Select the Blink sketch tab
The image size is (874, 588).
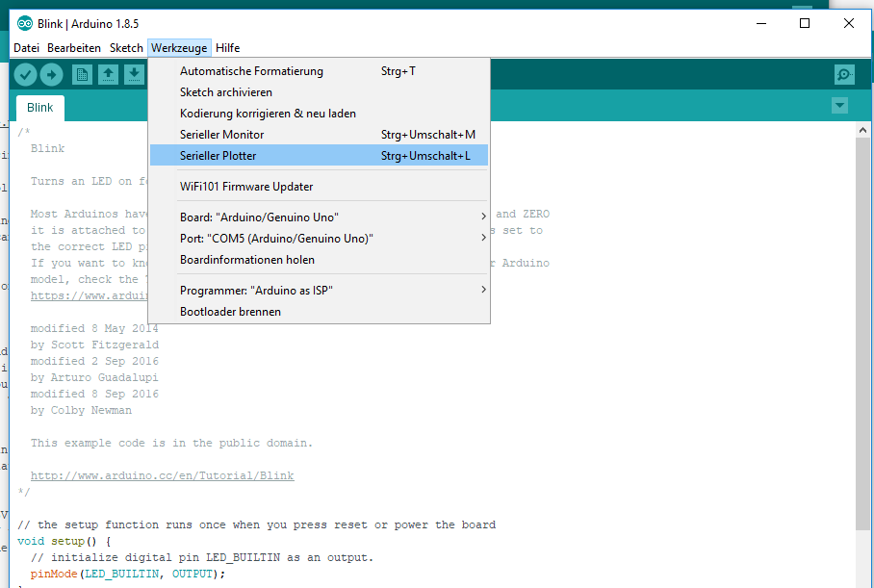pyautogui.click(x=40, y=108)
